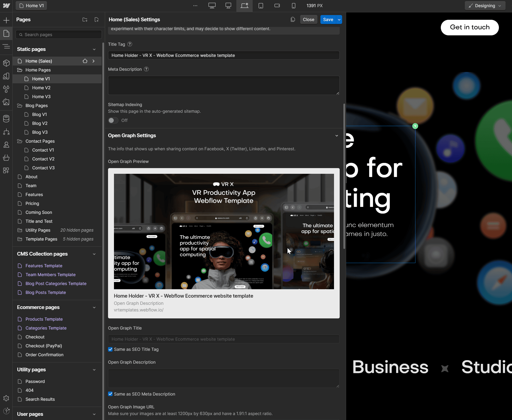Image resolution: width=512 pixels, height=420 pixels.
Task: Click into the Meta Description textarea
Action: 224,85
